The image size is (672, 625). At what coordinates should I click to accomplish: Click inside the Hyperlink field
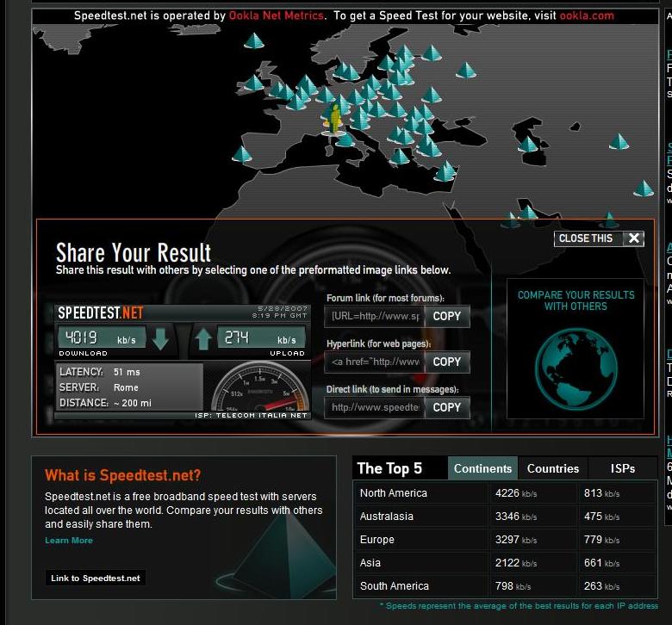(374, 362)
